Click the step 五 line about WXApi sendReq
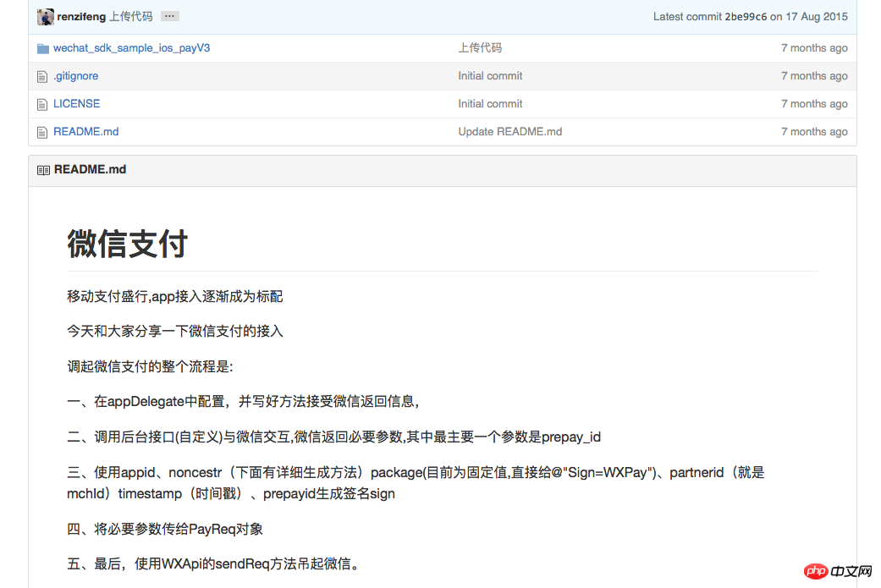The width and height of the screenshot is (881, 588). [x=213, y=563]
